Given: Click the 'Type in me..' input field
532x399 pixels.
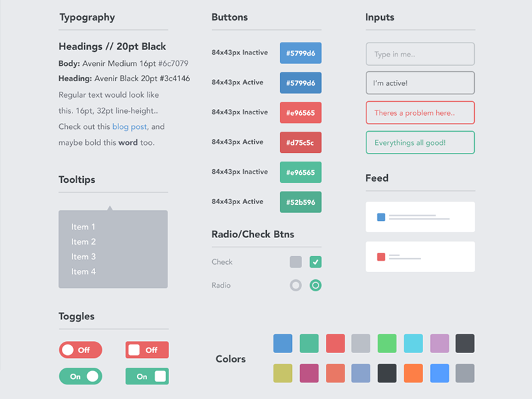Looking at the screenshot, I should pyautogui.click(x=420, y=54).
